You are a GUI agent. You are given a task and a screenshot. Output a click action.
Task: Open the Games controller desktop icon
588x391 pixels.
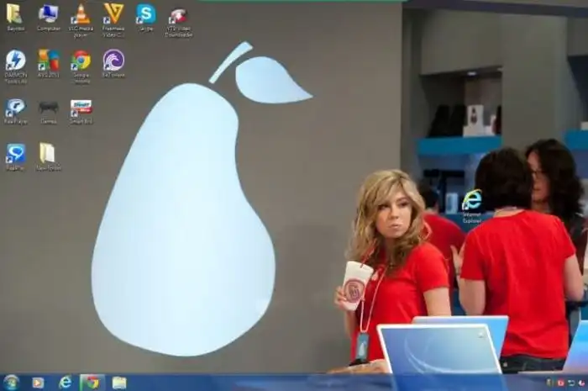[48, 108]
